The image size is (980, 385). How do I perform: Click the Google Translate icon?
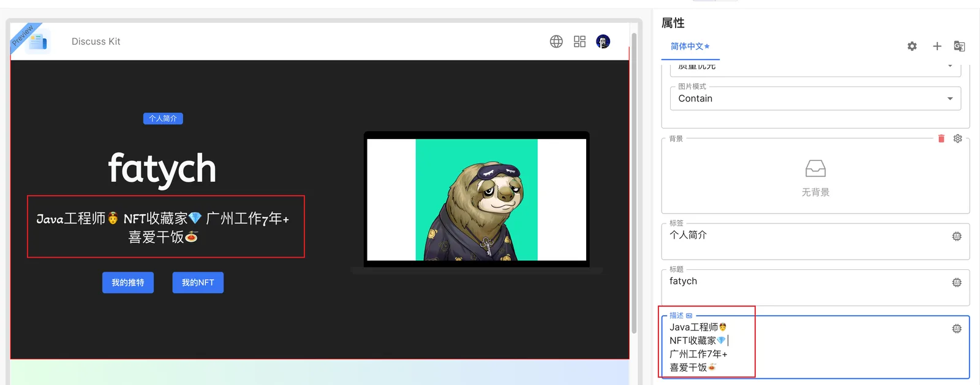(x=959, y=47)
